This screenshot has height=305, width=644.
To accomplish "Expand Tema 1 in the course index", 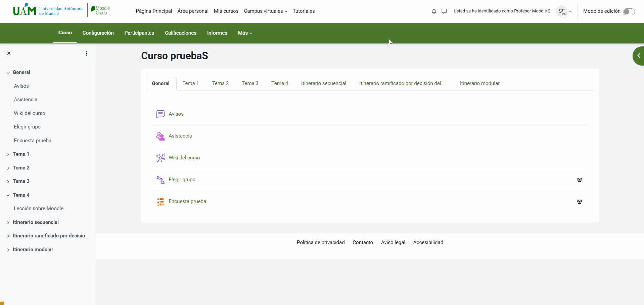I will pos(8,154).
